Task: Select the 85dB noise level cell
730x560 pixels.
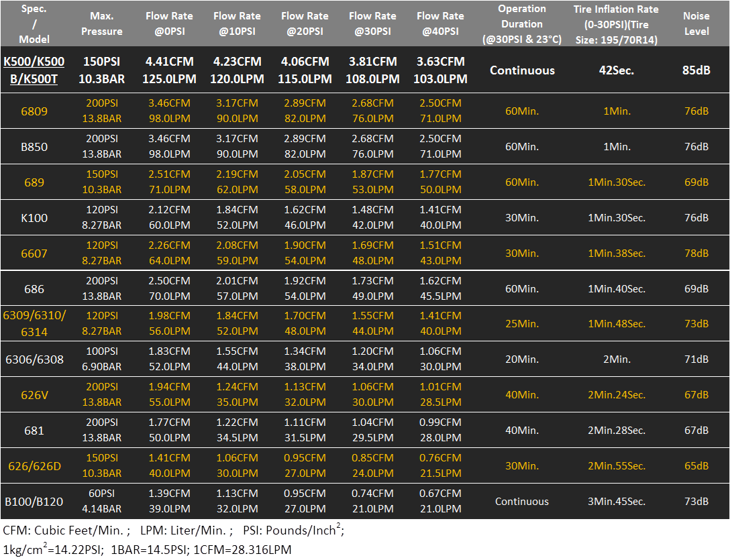Action: pyautogui.click(x=696, y=70)
